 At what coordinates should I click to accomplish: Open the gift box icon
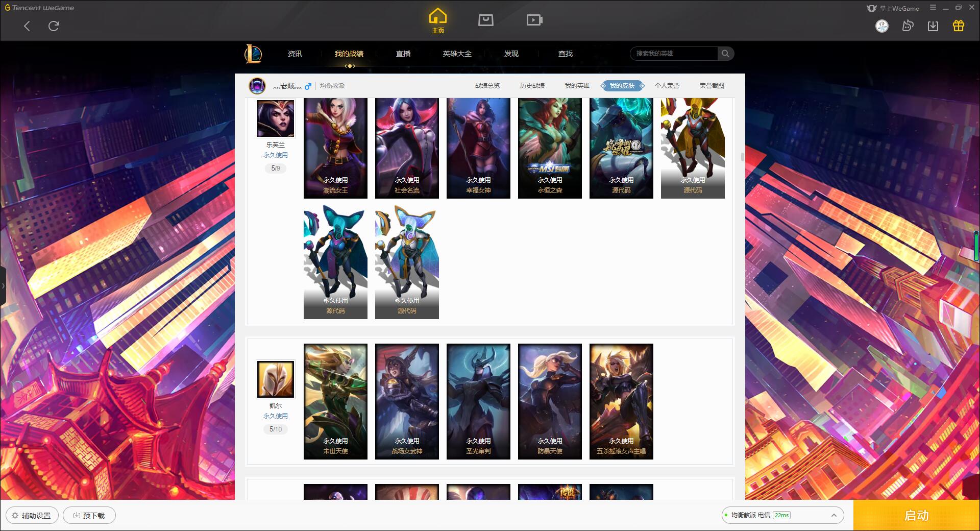click(959, 26)
